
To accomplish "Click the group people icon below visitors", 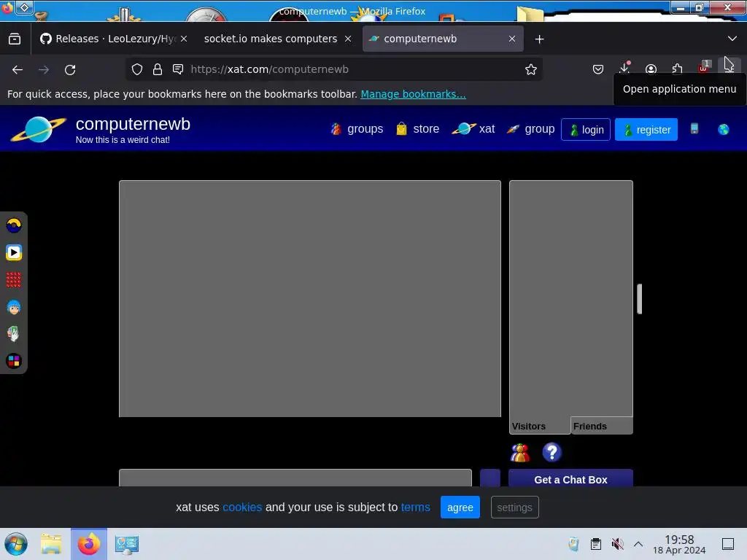I will 519,452.
